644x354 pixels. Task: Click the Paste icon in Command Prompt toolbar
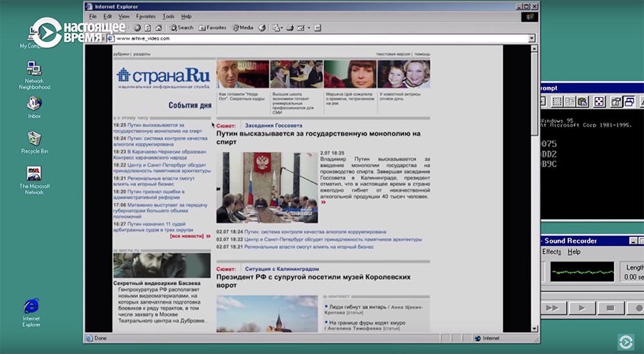582,102
